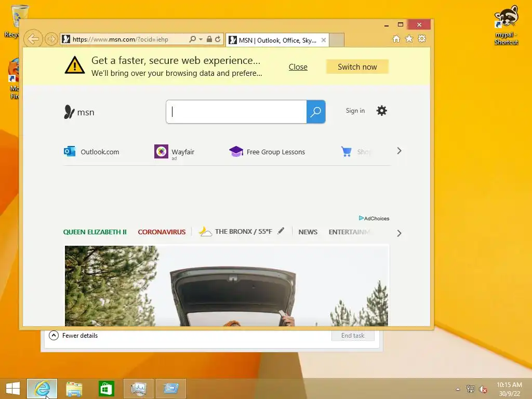The width and height of the screenshot is (532, 399).
Task: Refresh the page with the reload icon
Action: coord(218,39)
